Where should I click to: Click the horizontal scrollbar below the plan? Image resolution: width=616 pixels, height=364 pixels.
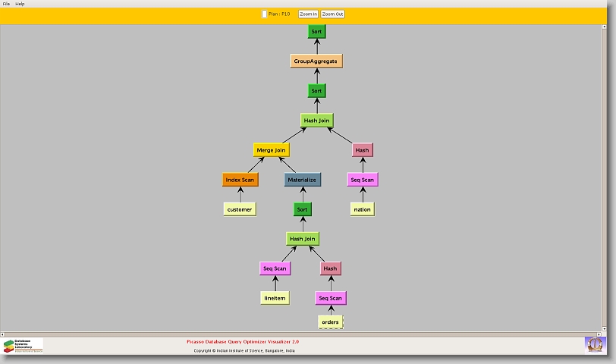(303, 334)
